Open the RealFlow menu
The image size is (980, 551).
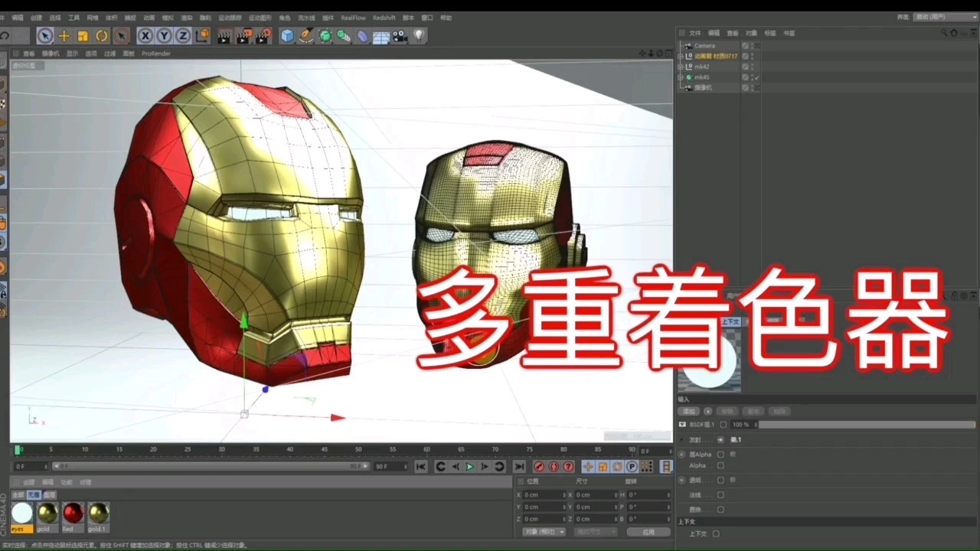point(353,18)
